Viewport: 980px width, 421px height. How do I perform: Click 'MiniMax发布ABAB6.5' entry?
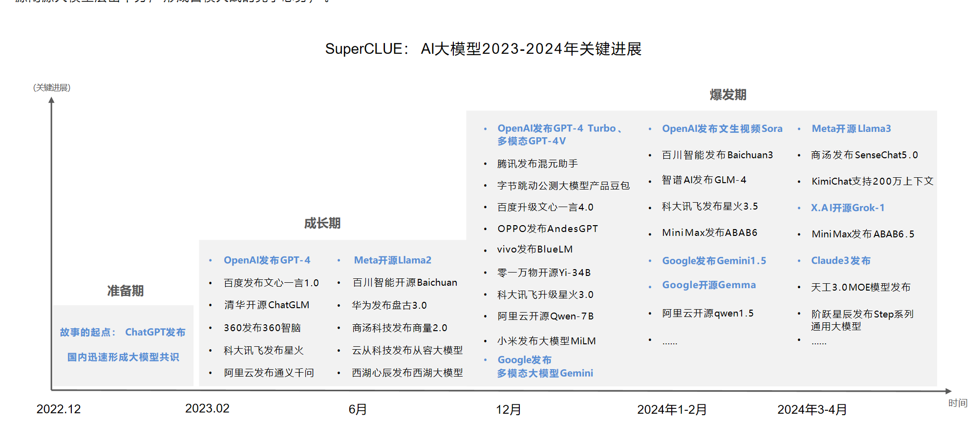tap(863, 234)
